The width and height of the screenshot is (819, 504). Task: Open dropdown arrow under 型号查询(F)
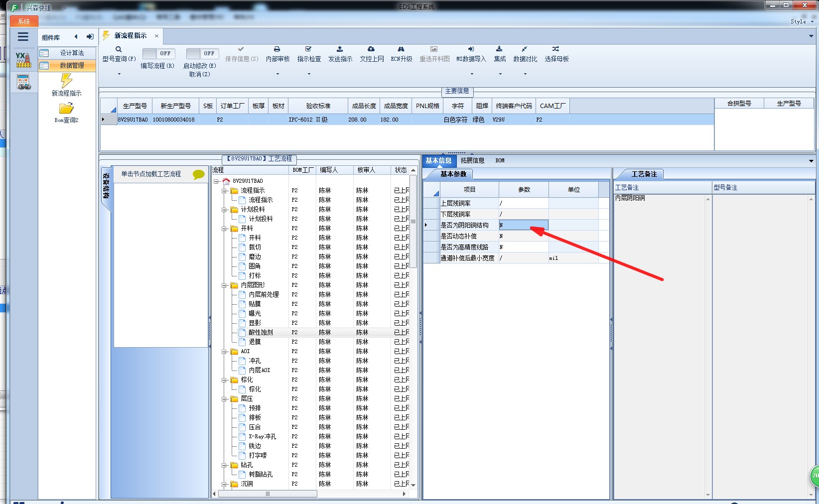click(119, 74)
